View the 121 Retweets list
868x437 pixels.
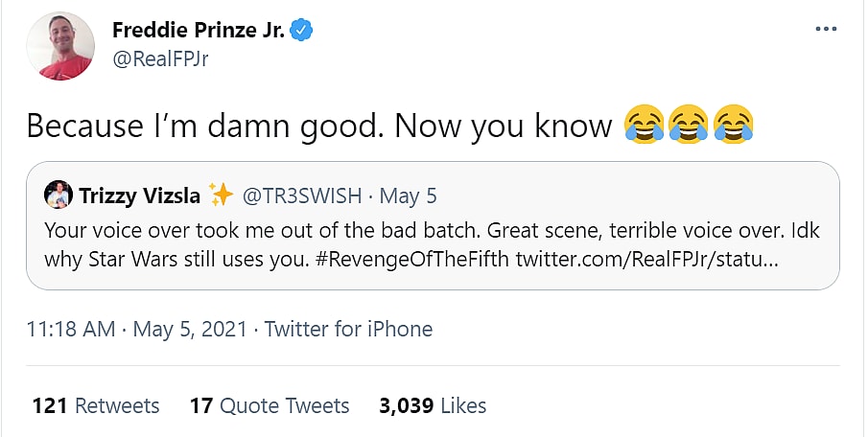click(x=96, y=405)
